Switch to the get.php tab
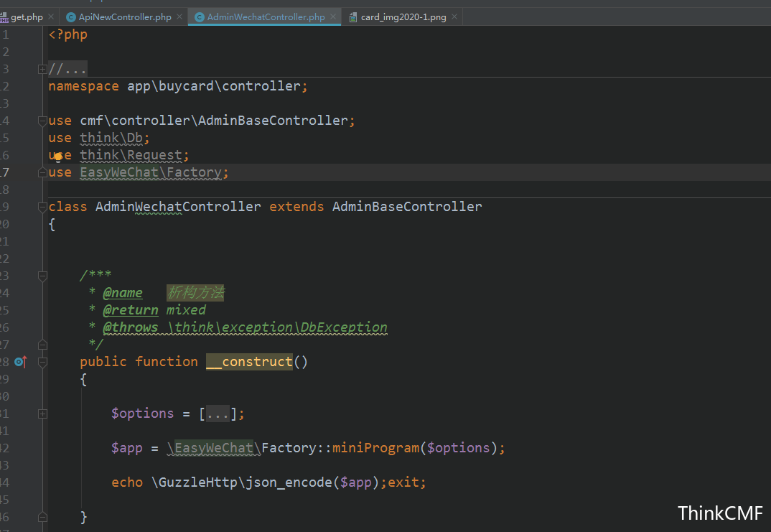This screenshot has width=771, height=532. (27, 17)
